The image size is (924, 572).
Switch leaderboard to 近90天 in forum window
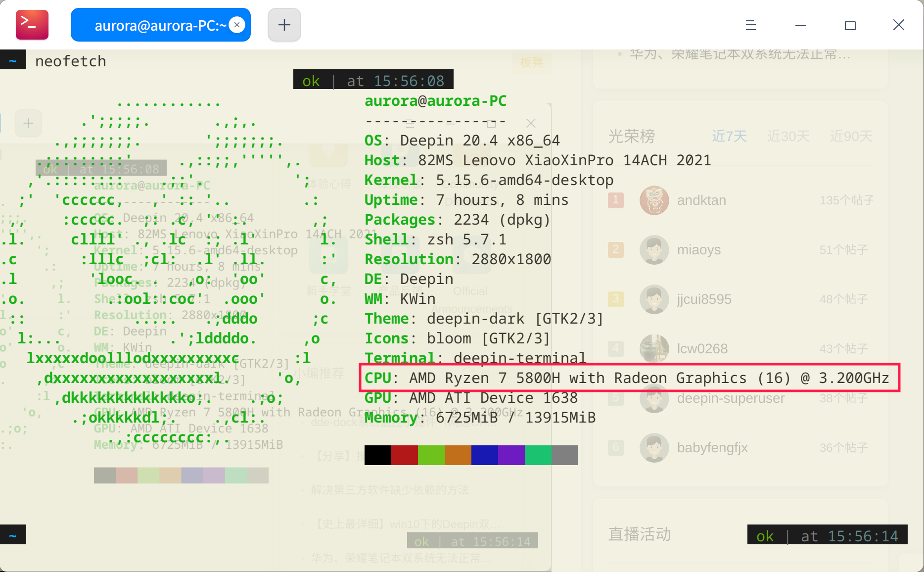click(x=852, y=136)
